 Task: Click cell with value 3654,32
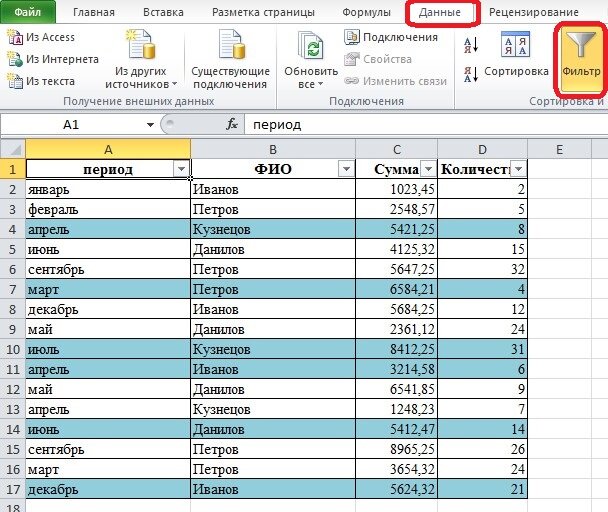(396, 469)
